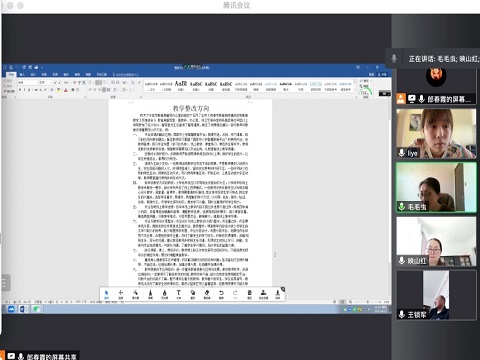This screenshot has width=480, height=360.
Task: Choose the crosshair select annotation tool
Action: 121,294
